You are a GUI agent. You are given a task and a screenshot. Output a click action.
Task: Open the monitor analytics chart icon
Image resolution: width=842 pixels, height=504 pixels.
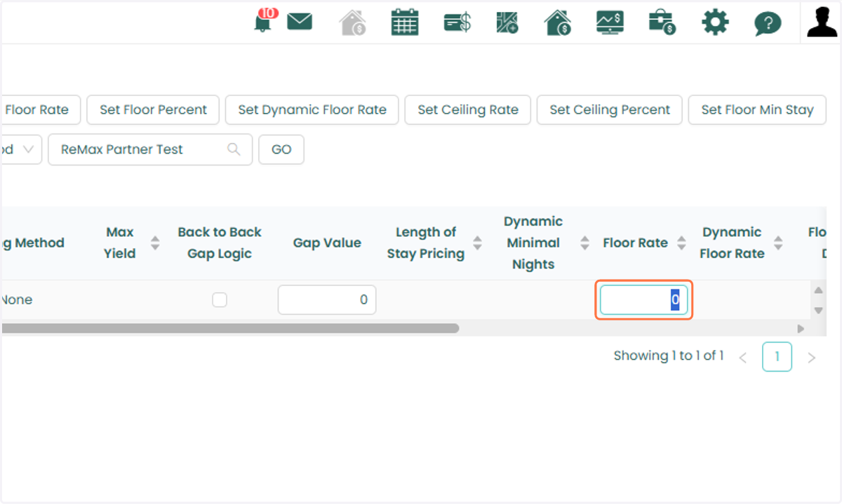(610, 22)
